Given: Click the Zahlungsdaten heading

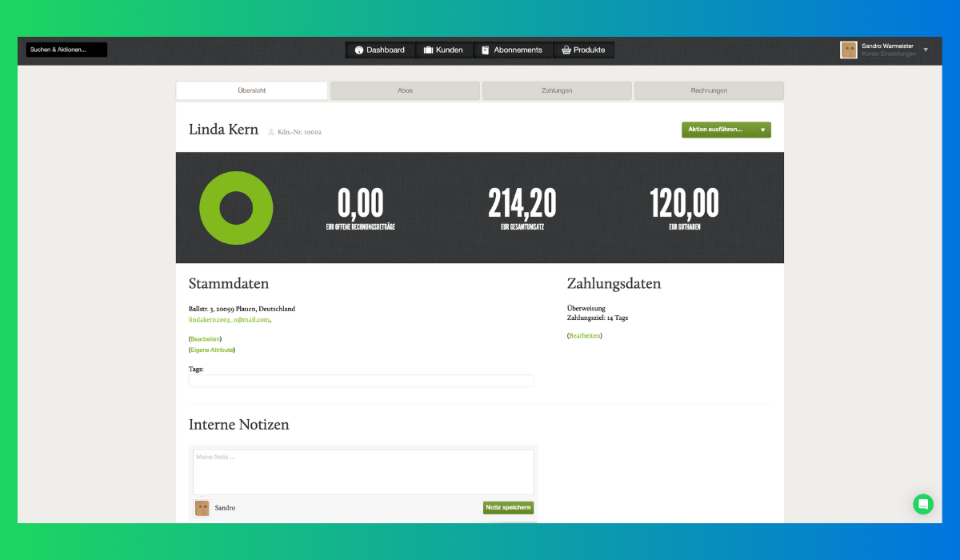Looking at the screenshot, I should tap(614, 284).
